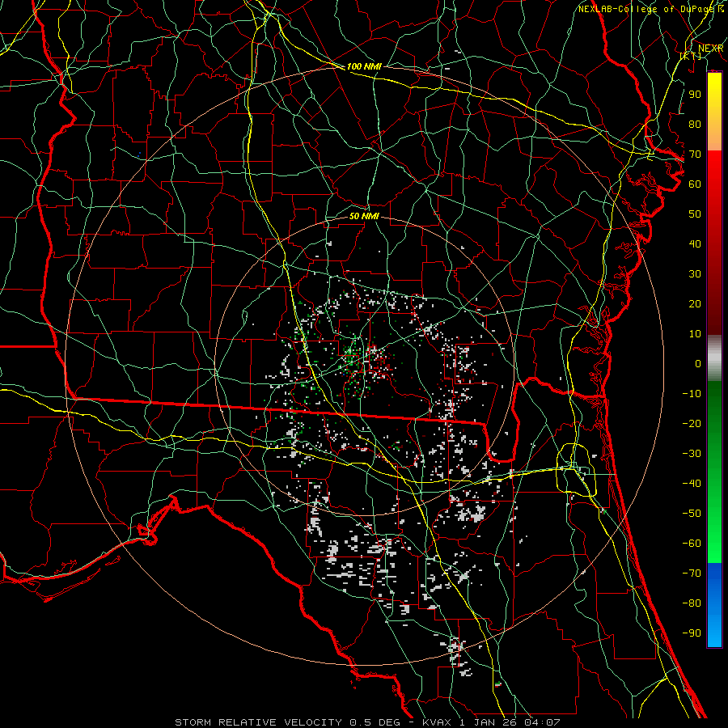Image resolution: width=728 pixels, height=728 pixels.
Task: Click the 0 value on velocity scale
Action: tap(698, 363)
